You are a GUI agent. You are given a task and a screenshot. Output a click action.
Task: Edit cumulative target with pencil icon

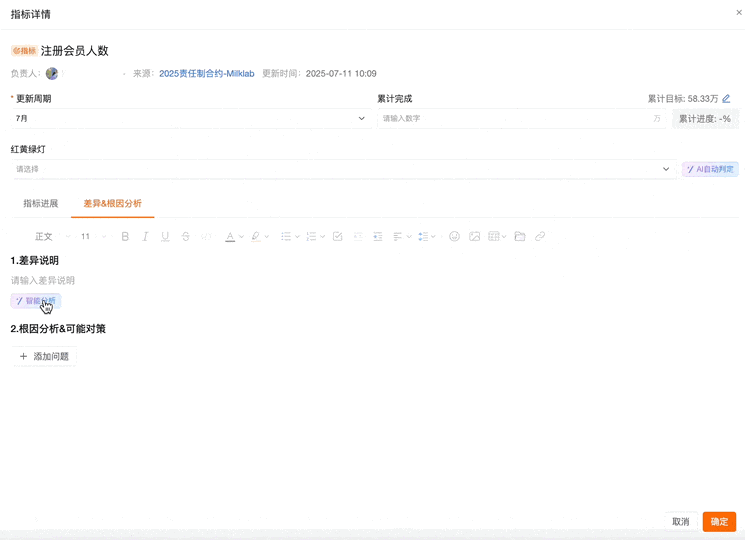coord(726,99)
